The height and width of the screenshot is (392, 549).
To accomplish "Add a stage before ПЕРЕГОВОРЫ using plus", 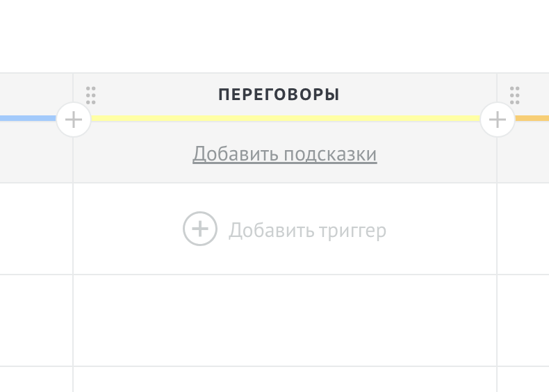I will [x=73, y=120].
